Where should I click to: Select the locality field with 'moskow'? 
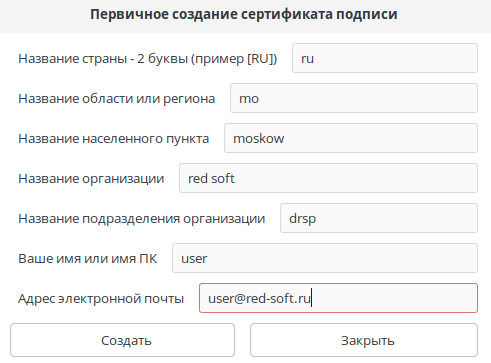point(351,138)
